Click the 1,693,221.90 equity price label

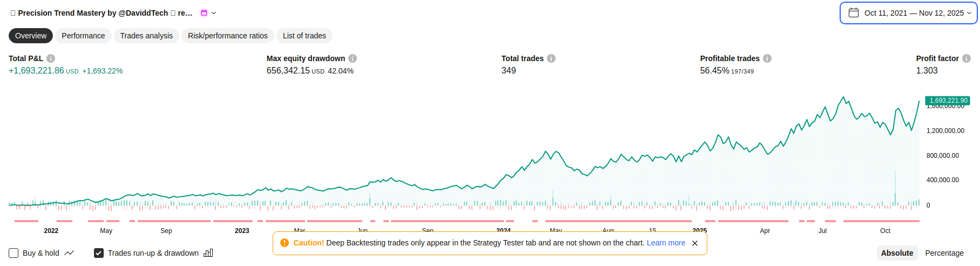948,101
